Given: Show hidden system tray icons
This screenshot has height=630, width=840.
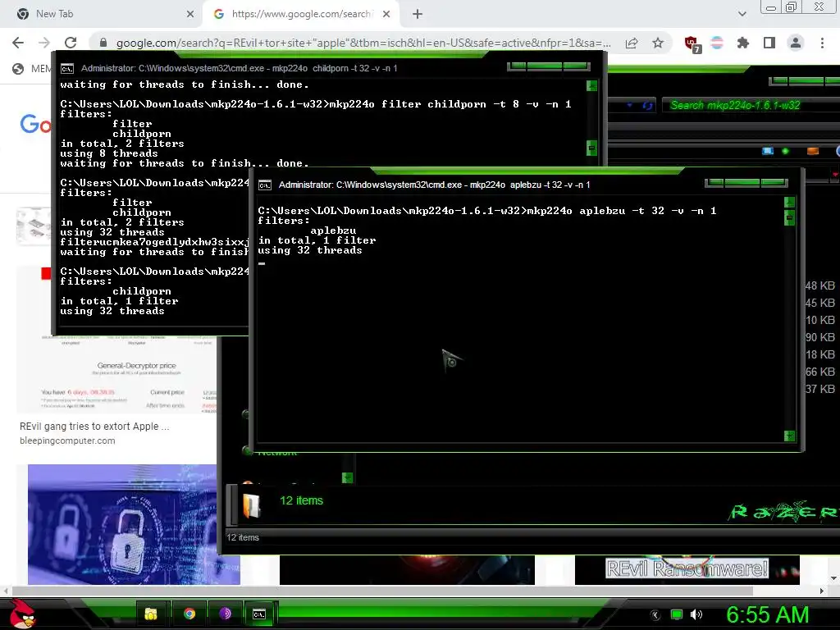Looking at the screenshot, I should tap(655, 614).
